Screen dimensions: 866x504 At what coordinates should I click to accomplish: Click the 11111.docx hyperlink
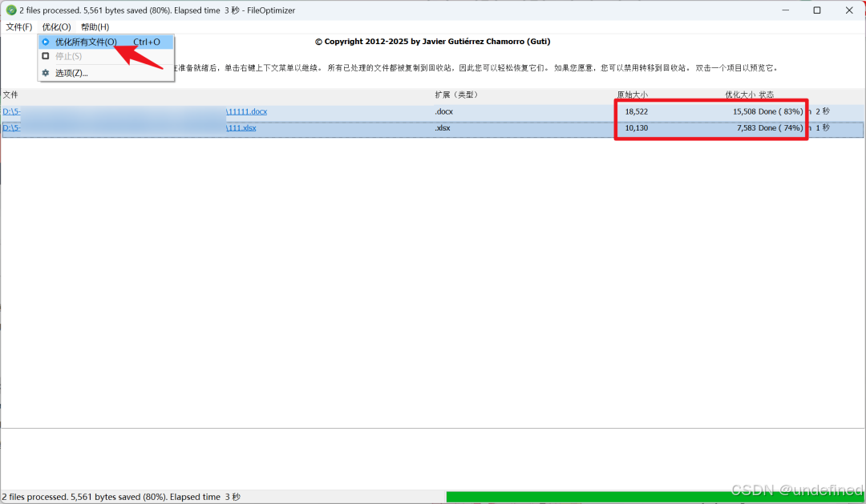click(246, 111)
